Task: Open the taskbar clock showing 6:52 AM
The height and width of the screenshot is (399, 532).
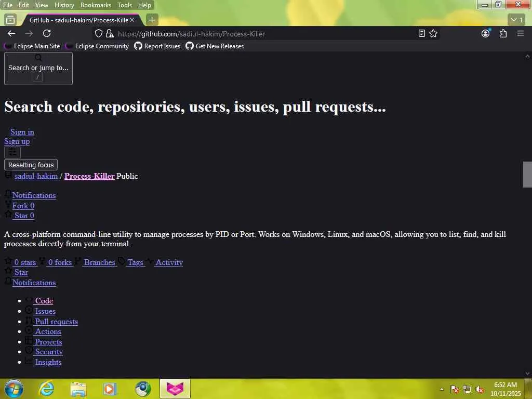Action: pos(506,389)
